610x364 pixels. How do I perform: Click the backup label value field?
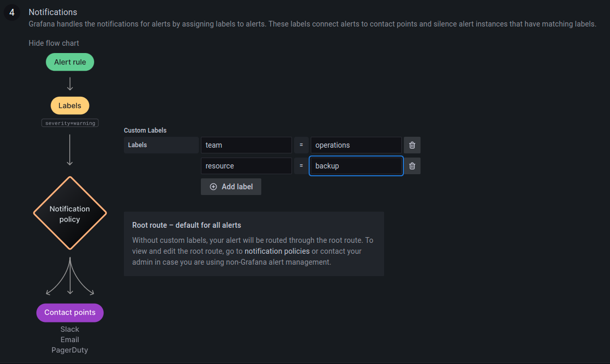356,166
